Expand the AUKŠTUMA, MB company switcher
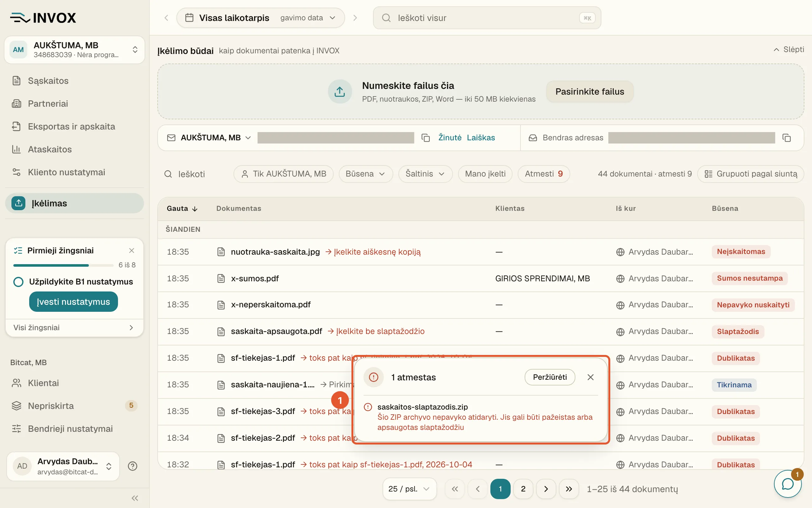 pyautogui.click(x=74, y=50)
